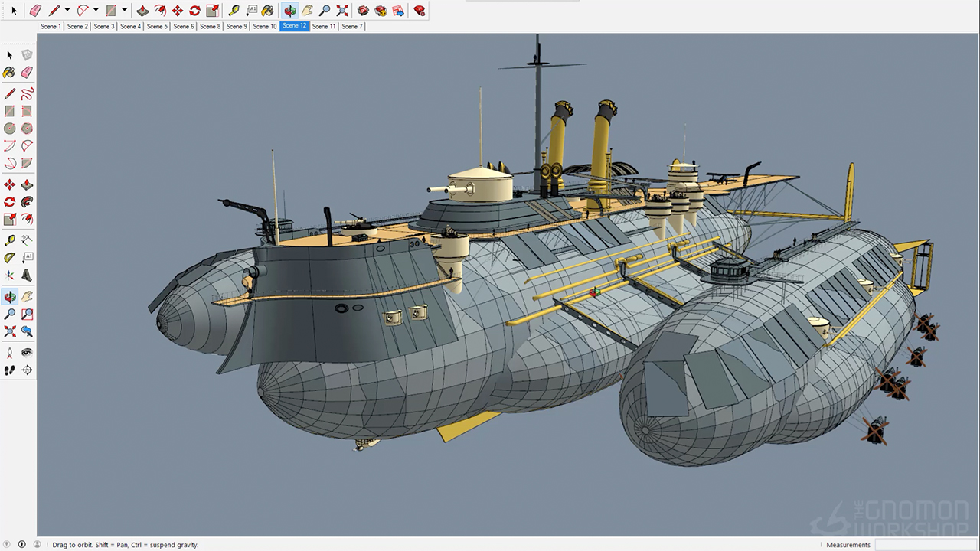The width and height of the screenshot is (980, 551).
Task: Click the Look Around eye tool
Action: [x=27, y=352]
